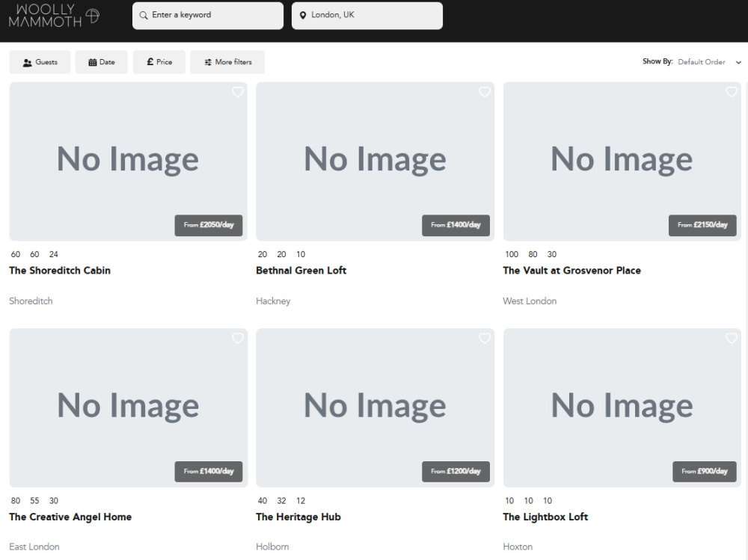Click the East London location text
This screenshot has height=560, width=748.
point(34,547)
